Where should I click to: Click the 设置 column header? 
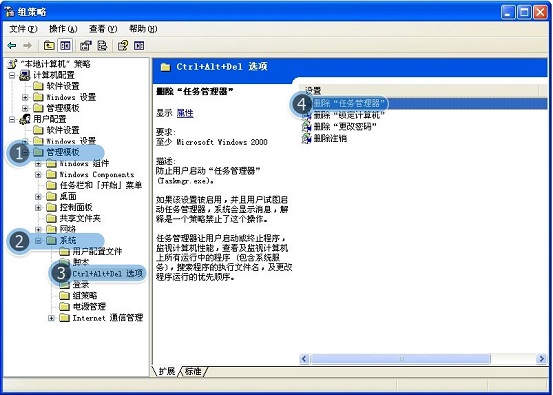click(x=419, y=90)
